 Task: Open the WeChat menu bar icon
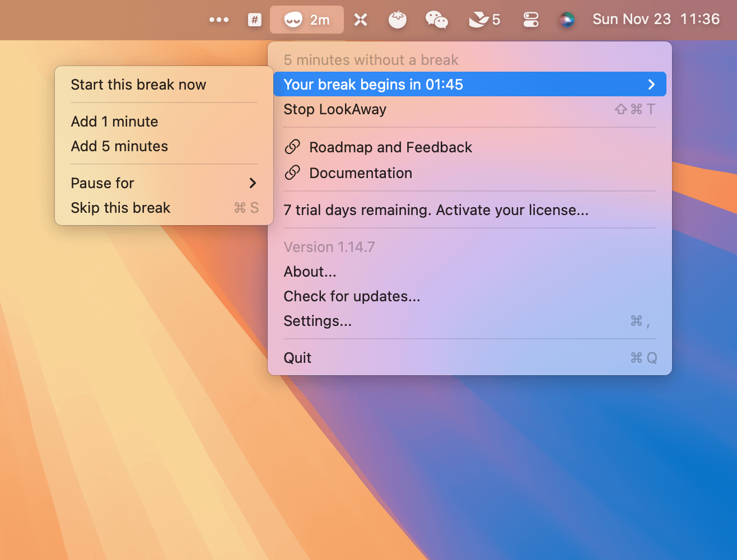[436, 20]
